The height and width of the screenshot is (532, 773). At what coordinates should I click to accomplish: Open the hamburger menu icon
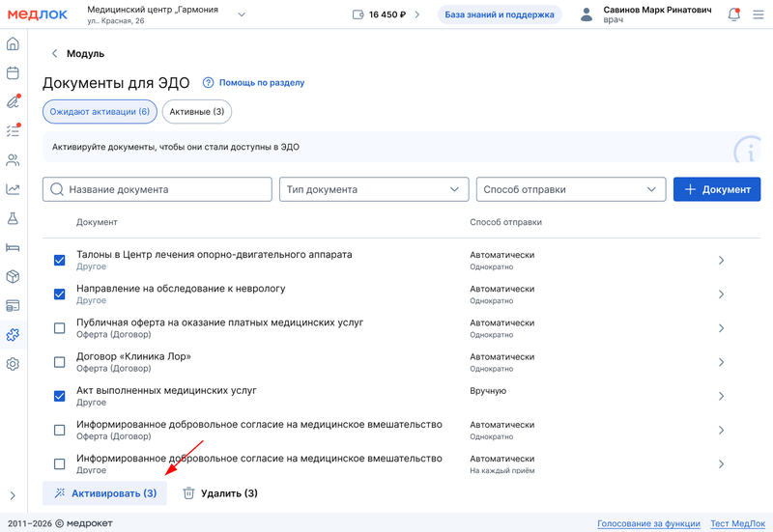tap(759, 14)
